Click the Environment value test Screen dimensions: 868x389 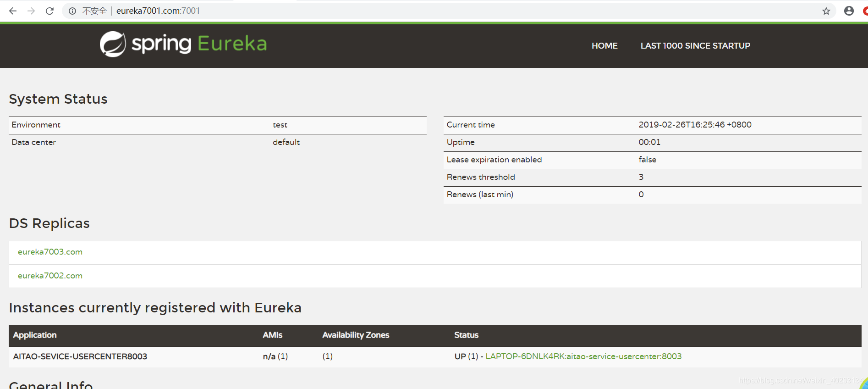280,125
